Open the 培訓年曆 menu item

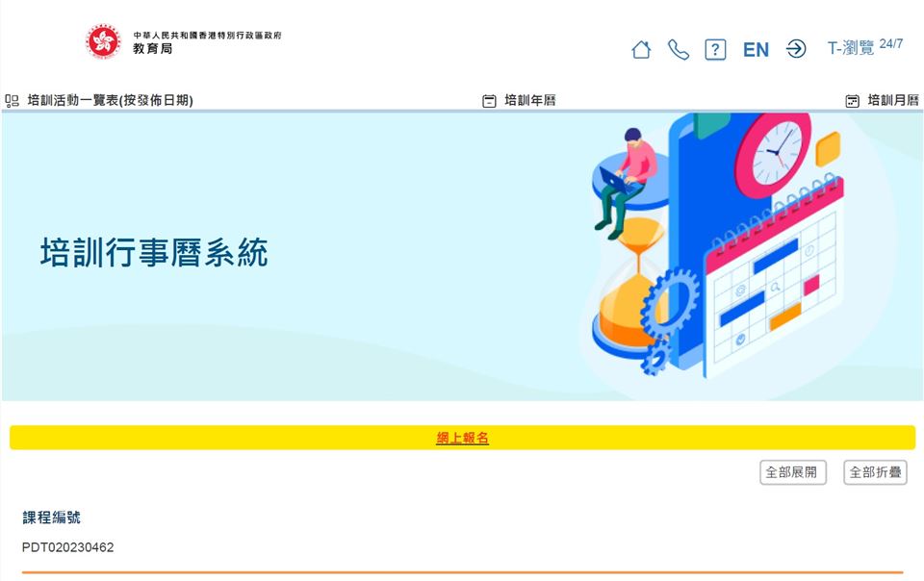coord(530,101)
